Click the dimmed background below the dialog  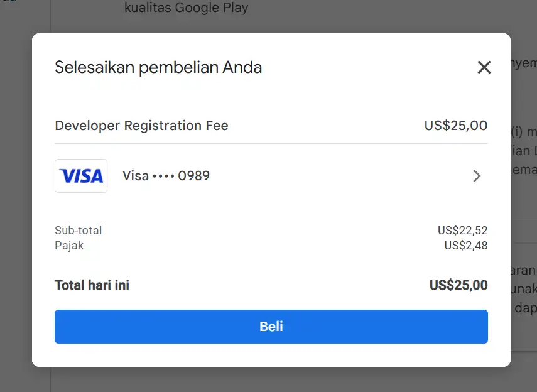(x=270, y=379)
